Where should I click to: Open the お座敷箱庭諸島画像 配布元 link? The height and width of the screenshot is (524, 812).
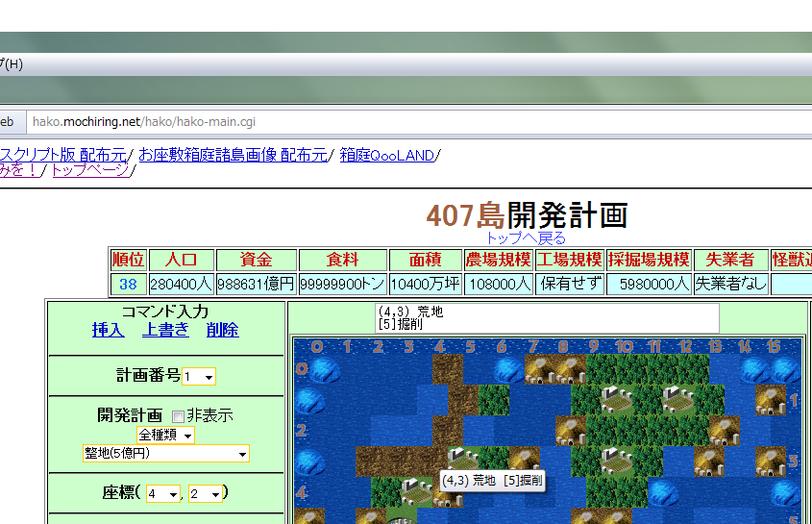pos(234,155)
